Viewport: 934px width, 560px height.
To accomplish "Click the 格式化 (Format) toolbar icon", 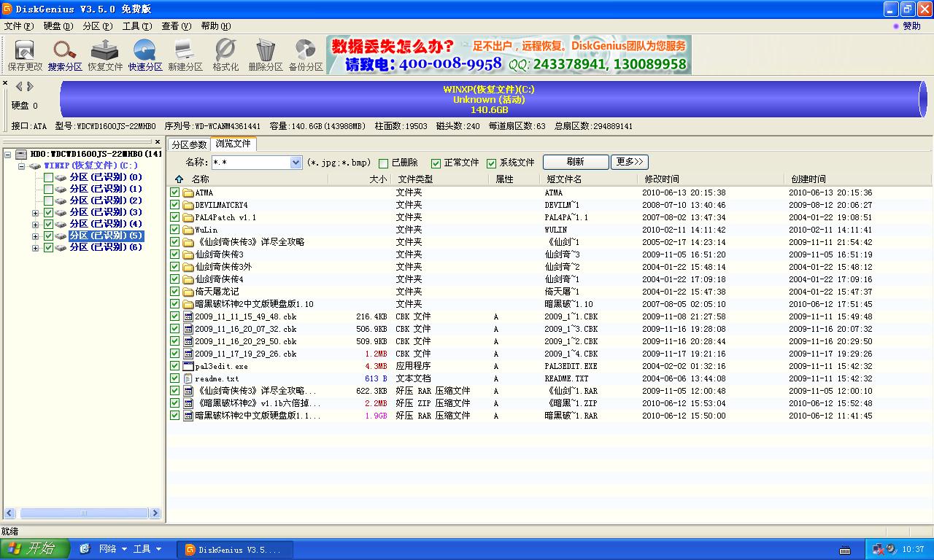I will coord(225,54).
